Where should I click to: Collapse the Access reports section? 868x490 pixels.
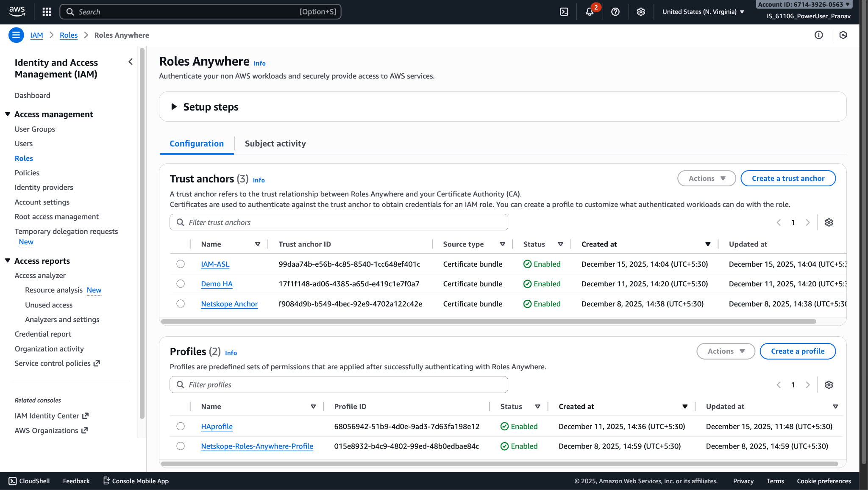[x=8, y=261]
